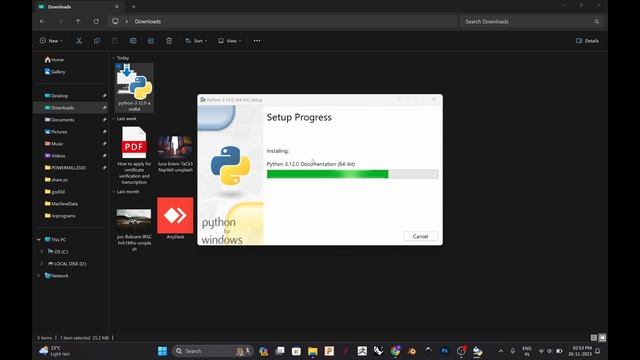The image size is (640, 360).
Task: Click the Copy icon in Explorer toolbar
Action: click(97, 41)
